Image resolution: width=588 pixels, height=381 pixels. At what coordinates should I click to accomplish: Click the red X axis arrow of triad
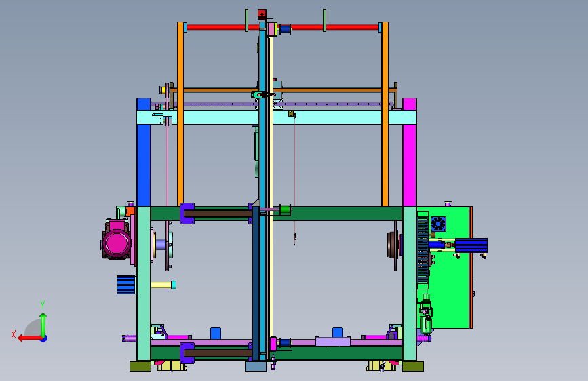tap(29, 338)
